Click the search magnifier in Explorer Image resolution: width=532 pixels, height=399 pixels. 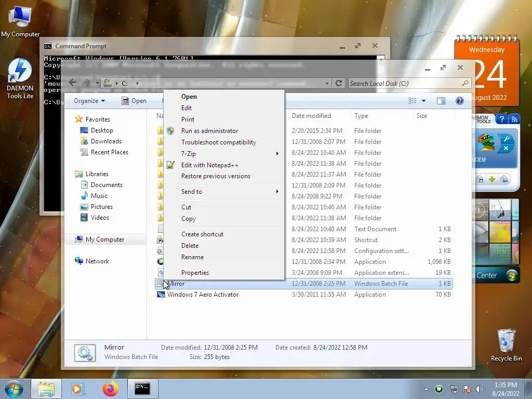coord(465,83)
